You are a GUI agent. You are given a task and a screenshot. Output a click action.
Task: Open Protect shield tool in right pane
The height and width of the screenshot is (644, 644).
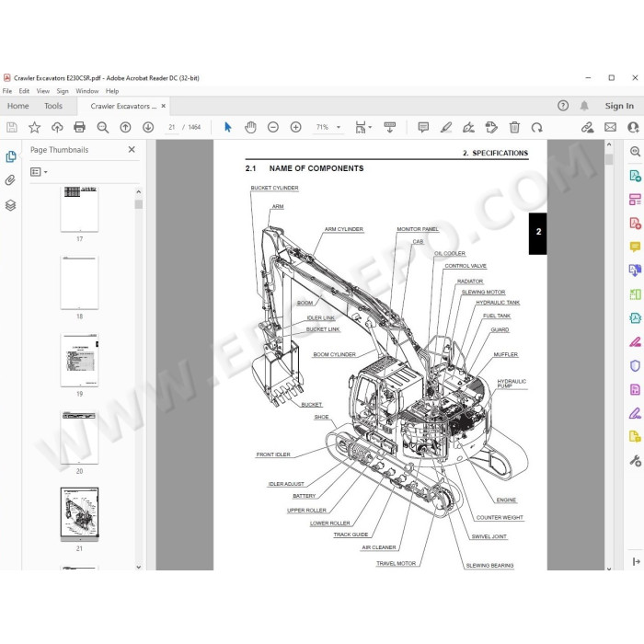coord(635,365)
